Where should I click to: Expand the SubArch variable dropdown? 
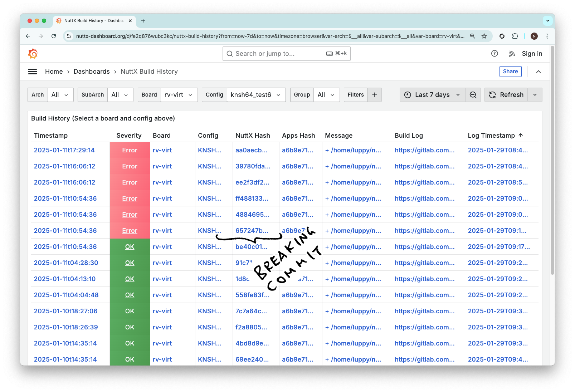[120, 95]
